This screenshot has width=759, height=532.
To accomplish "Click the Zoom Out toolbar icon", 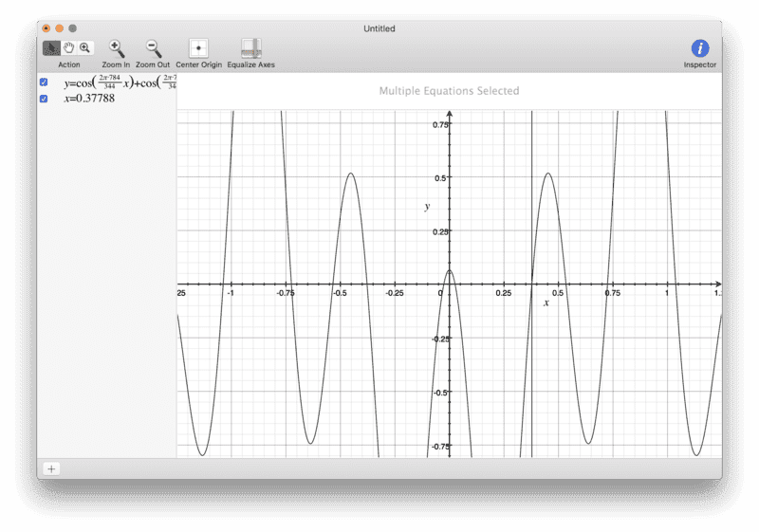I will click(x=152, y=48).
